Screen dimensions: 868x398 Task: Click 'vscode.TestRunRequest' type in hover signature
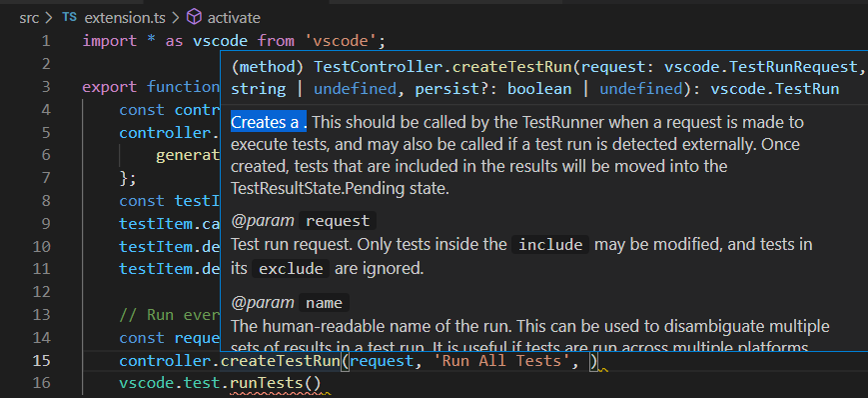point(761,67)
